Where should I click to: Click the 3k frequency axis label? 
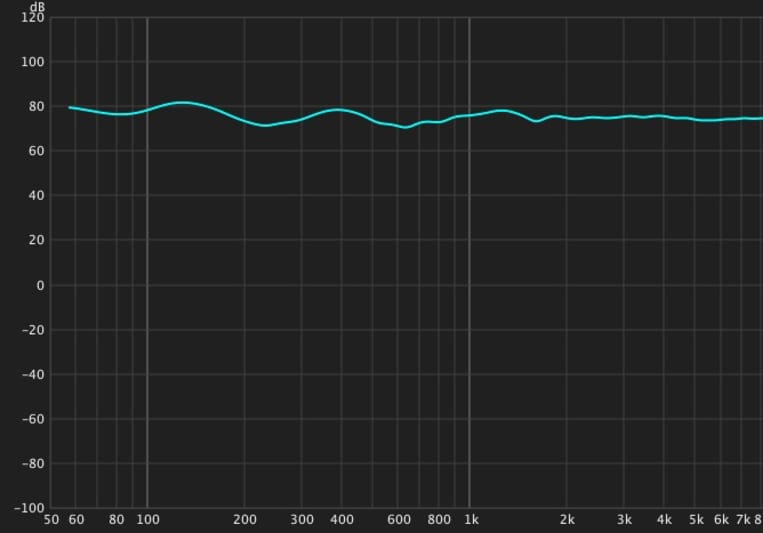[x=625, y=520]
